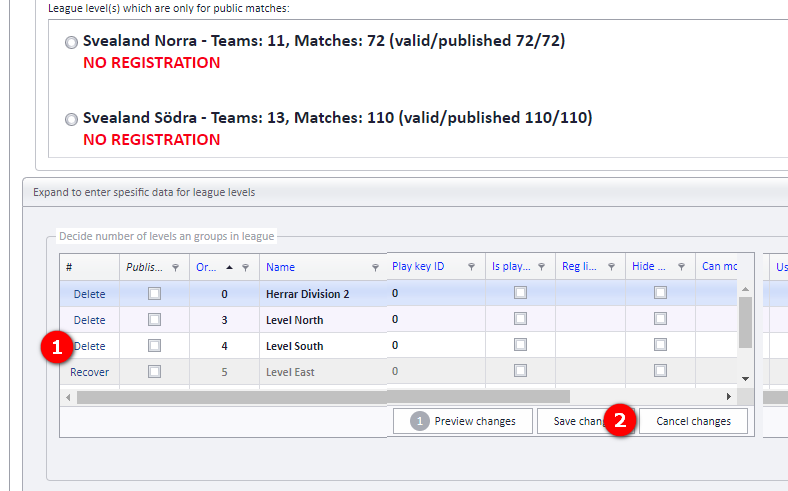The height and width of the screenshot is (491, 788).
Task: Select the Level East name cell
Action: tap(323, 372)
